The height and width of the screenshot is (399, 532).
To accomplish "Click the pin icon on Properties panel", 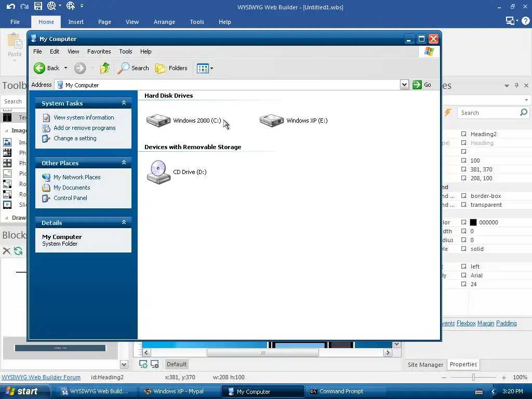I will (x=516, y=86).
